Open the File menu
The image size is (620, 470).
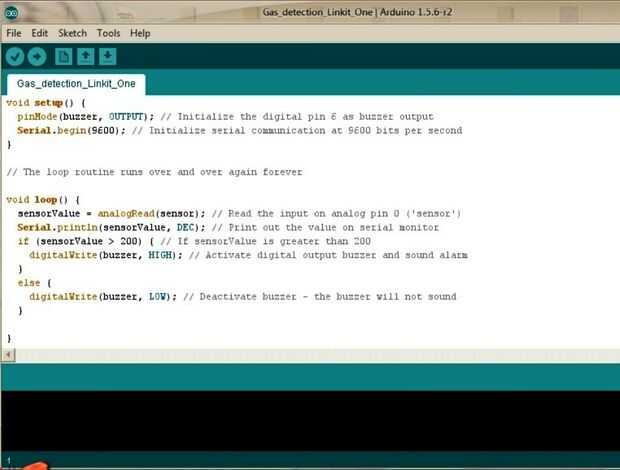pyautogui.click(x=14, y=33)
